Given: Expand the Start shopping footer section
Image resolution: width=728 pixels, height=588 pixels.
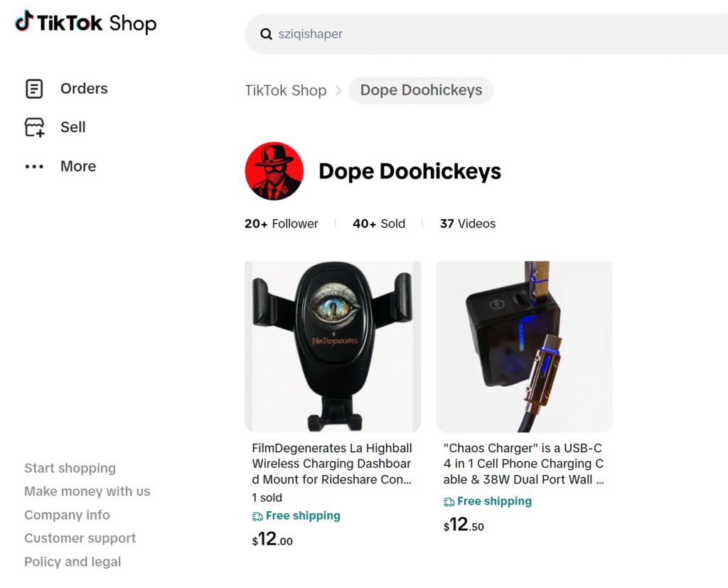Looking at the screenshot, I should click(70, 468).
